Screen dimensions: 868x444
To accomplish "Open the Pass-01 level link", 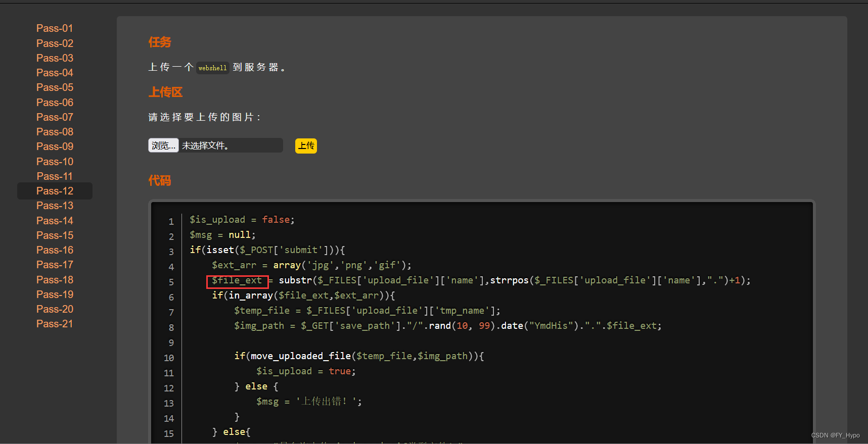I will (55, 28).
